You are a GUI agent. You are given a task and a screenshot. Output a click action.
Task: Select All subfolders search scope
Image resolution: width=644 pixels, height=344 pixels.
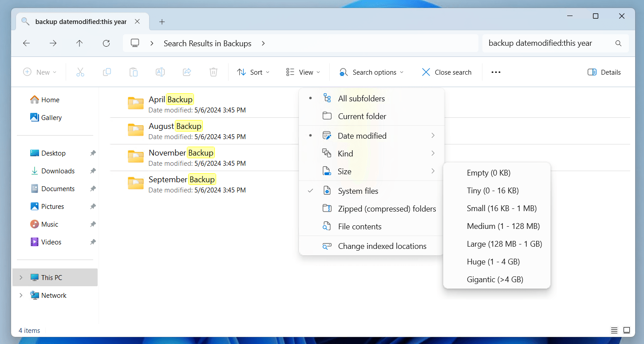(x=361, y=99)
